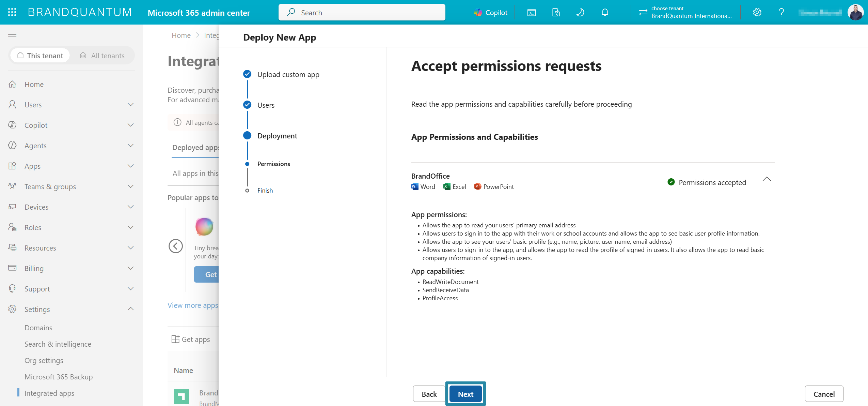Image resolution: width=868 pixels, height=406 pixels.
Task: Expand the Agents sidebar section
Action: click(x=130, y=146)
